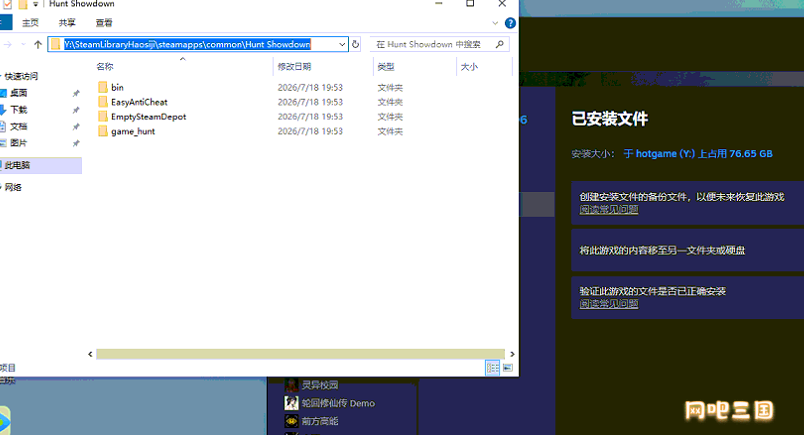
Task: Open 阅读常见问题 link under backup option
Action: pyautogui.click(x=609, y=209)
